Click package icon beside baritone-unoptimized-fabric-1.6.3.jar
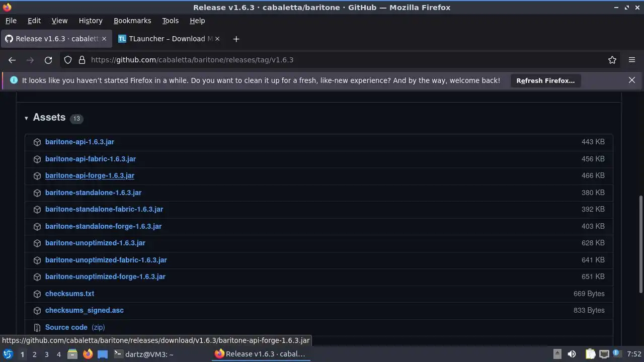 pyautogui.click(x=37, y=260)
